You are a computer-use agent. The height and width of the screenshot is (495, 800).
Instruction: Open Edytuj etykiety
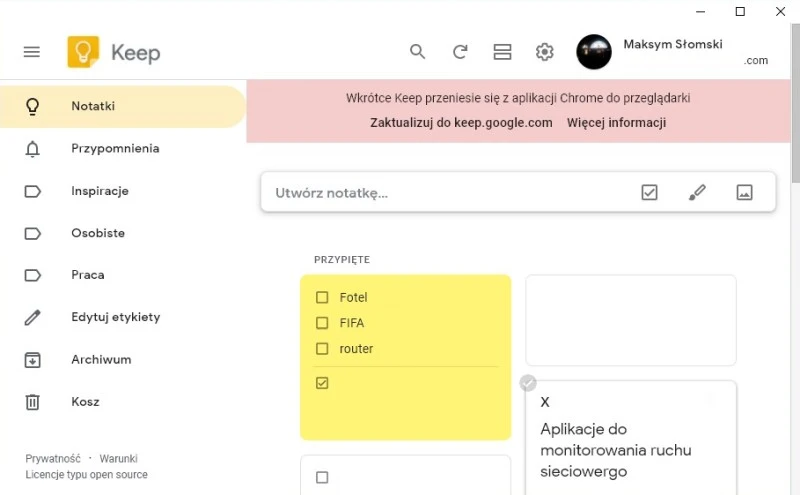pyautogui.click(x=122, y=317)
